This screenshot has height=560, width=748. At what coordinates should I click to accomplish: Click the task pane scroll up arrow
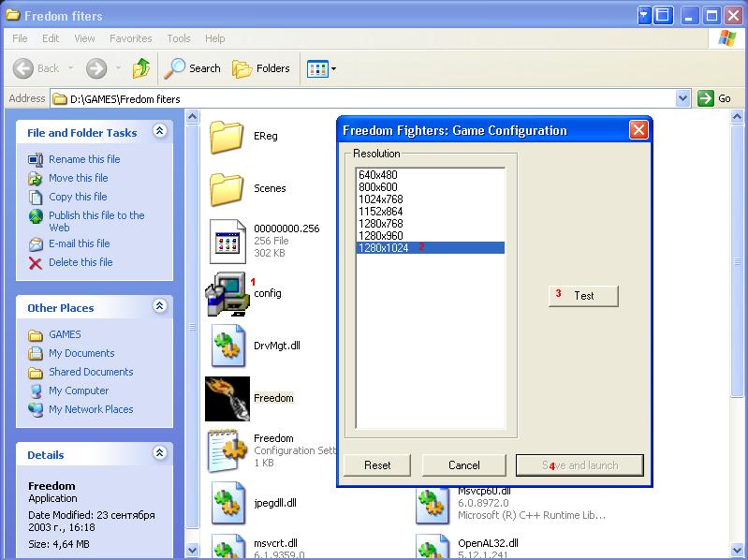click(x=192, y=116)
